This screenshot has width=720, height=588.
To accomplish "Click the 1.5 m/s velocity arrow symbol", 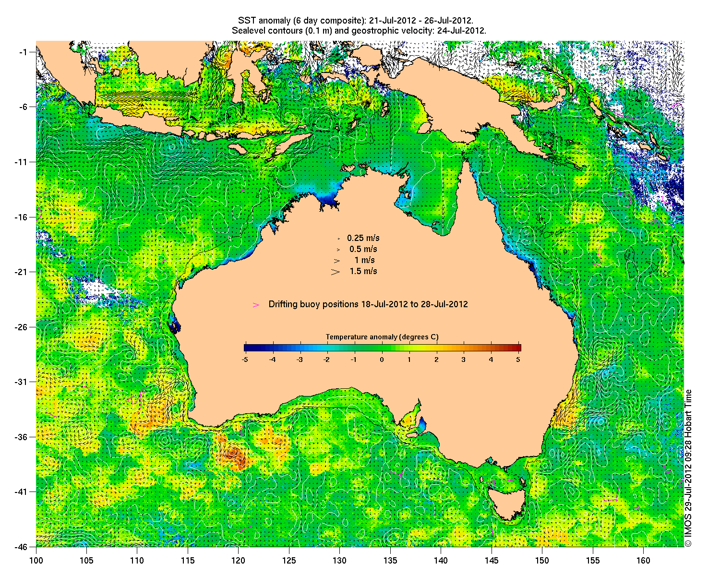I will (336, 272).
